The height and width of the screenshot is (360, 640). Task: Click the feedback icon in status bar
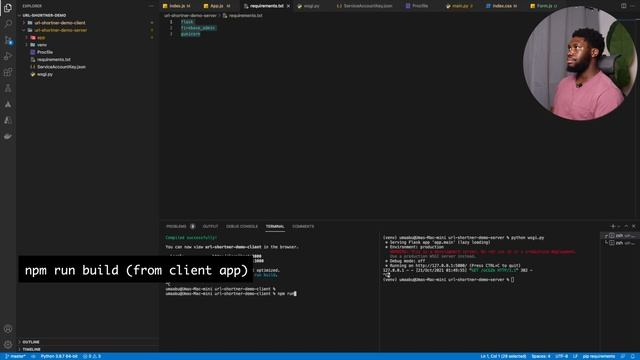coord(623,356)
